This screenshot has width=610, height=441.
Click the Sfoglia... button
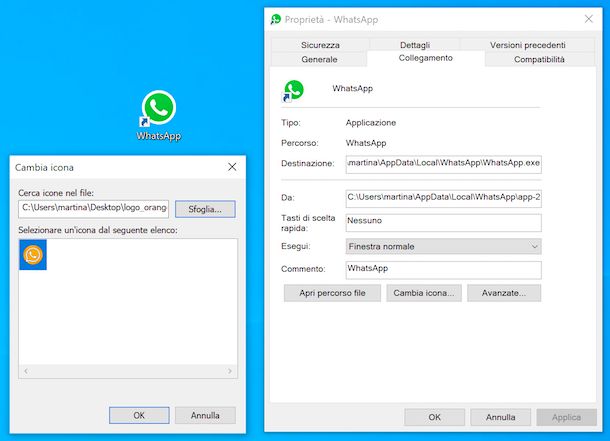click(205, 209)
